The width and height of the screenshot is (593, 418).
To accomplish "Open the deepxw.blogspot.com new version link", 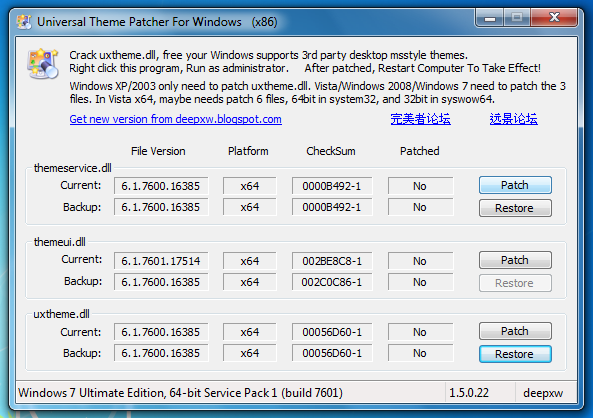I will 175,119.
